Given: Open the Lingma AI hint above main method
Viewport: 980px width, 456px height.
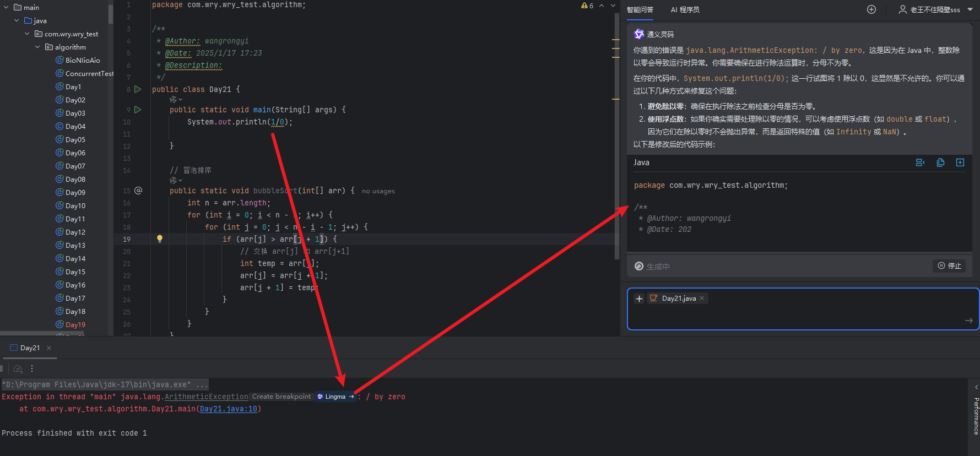Looking at the screenshot, I should [175, 100].
